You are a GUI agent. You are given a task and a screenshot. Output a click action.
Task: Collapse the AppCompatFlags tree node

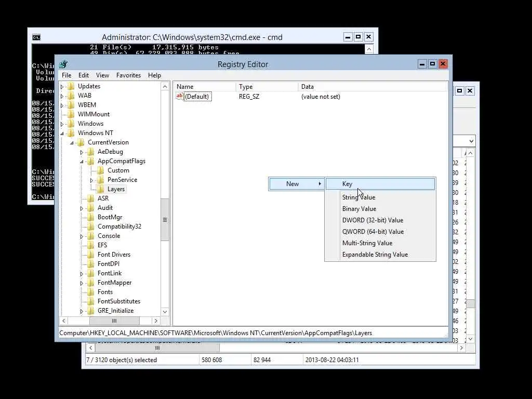(82, 162)
